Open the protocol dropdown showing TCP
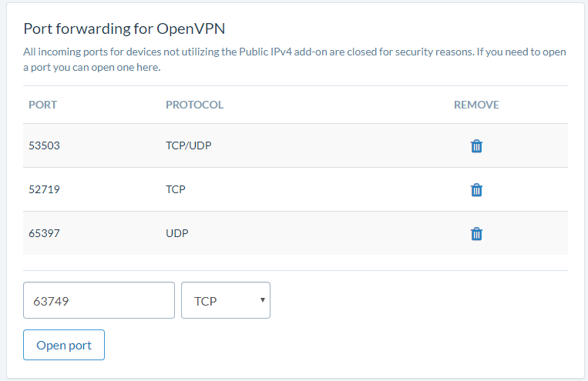 pos(225,300)
